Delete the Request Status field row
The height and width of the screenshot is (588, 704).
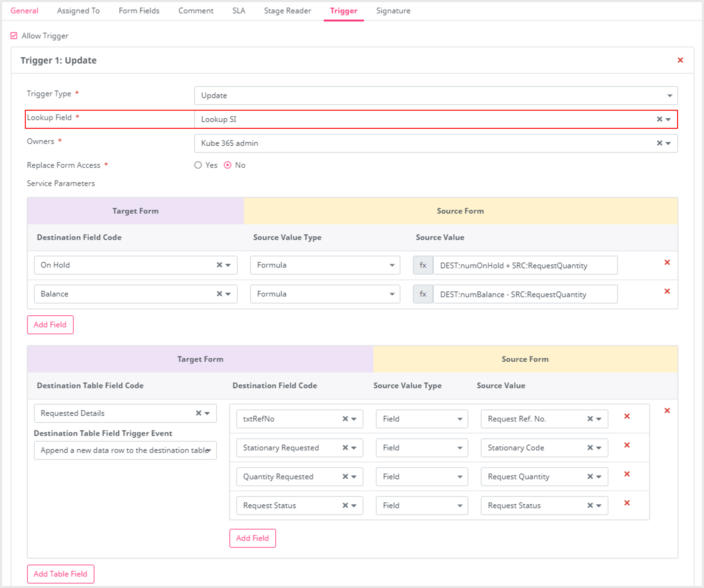(626, 503)
